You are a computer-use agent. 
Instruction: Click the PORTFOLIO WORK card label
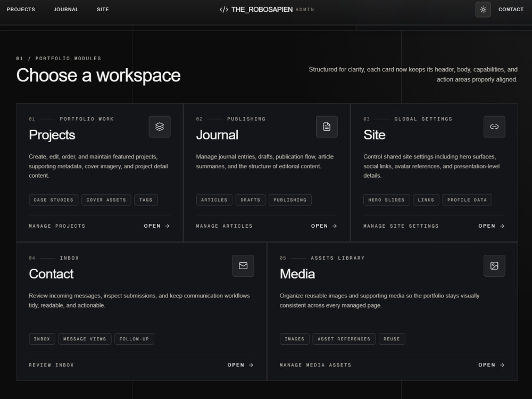click(87, 119)
